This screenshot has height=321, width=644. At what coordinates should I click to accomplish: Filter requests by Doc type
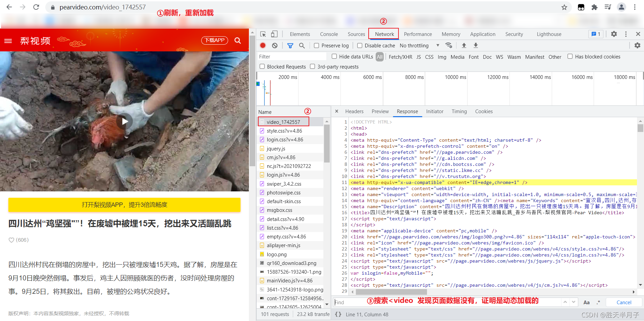coord(487,57)
